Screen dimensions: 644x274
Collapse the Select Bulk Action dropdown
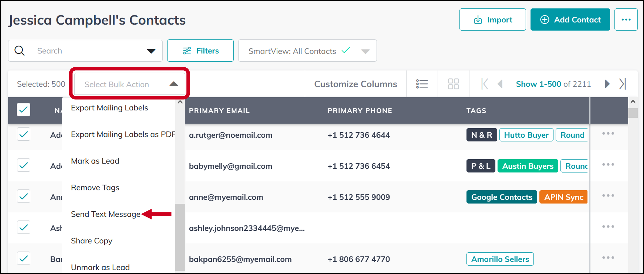point(173,84)
